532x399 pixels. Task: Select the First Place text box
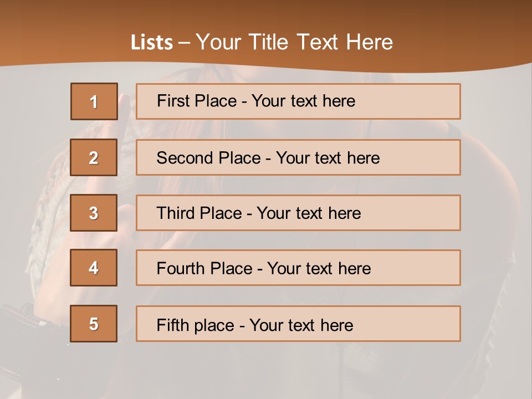coord(298,101)
